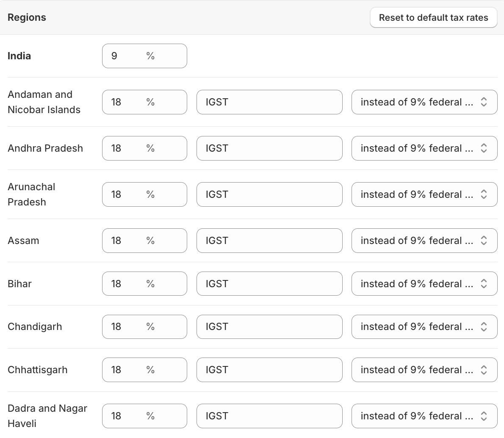Click the Dadra and Nagar Haveli label
Viewport: 504px width, 438px height.
pyautogui.click(x=47, y=416)
